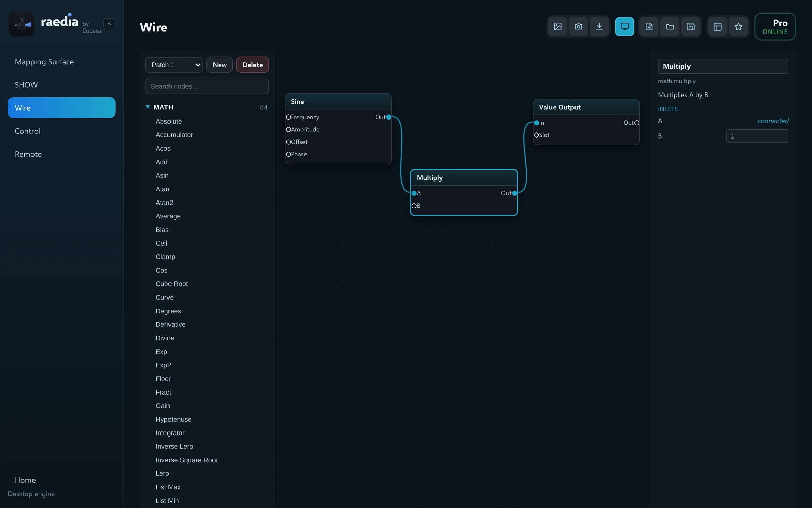The image size is (812, 508).
Task: Collapse the sidebar with the chevron
Action: [109, 24]
